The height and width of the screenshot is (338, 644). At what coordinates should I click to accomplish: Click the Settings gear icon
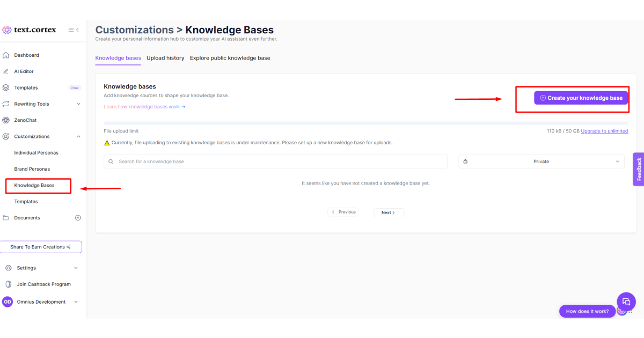click(8, 268)
